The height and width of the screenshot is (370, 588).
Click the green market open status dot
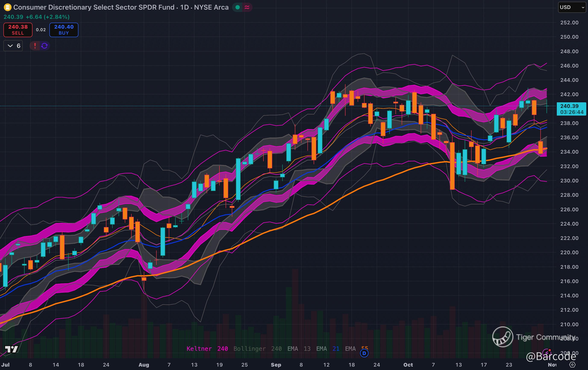click(x=237, y=7)
